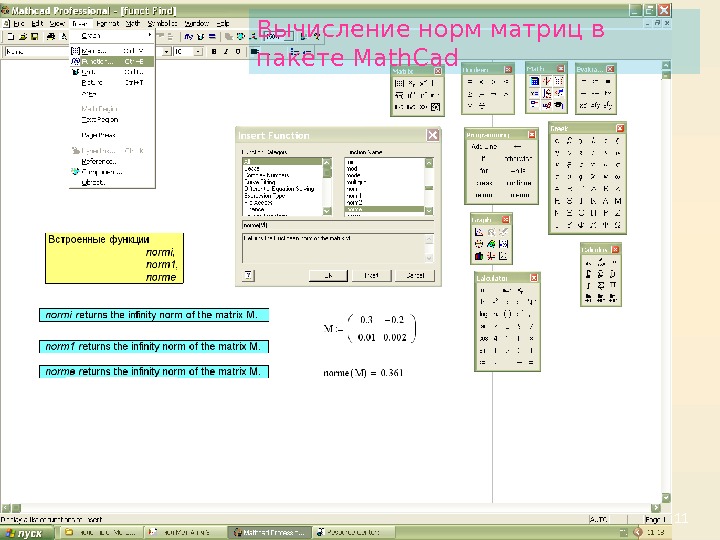
Task: Click the down arrow of the function category list
Action: pos(327,211)
